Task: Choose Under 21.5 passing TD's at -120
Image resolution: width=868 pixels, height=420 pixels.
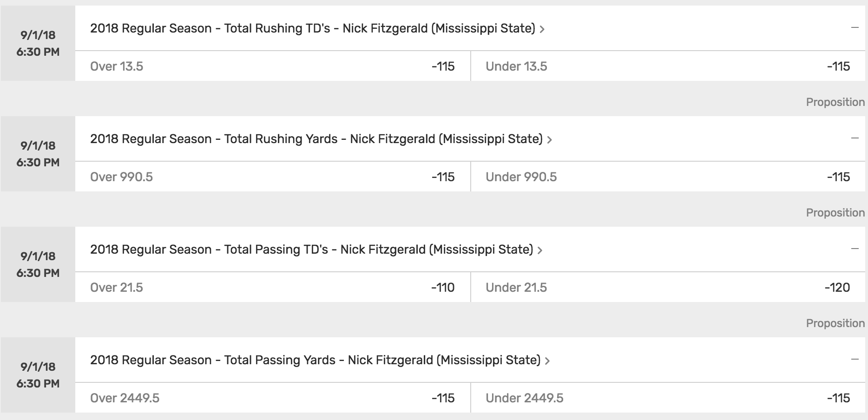Action: pos(668,287)
